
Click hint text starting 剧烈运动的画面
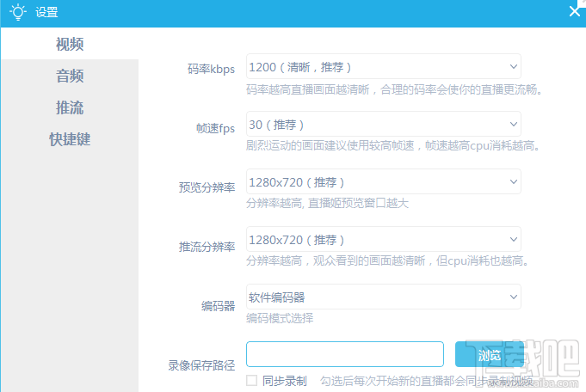tap(393, 145)
